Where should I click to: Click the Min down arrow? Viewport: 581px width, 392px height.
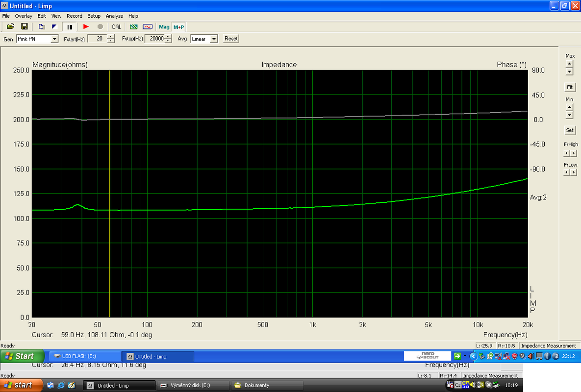[570, 115]
